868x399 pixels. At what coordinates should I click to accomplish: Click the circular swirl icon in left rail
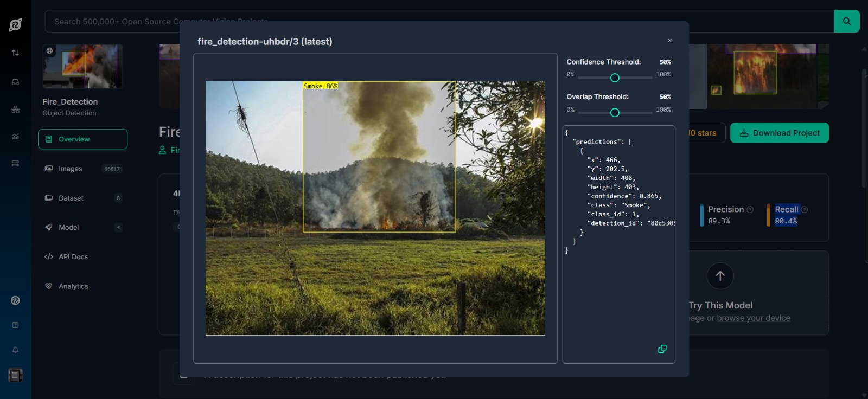pos(15,300)
